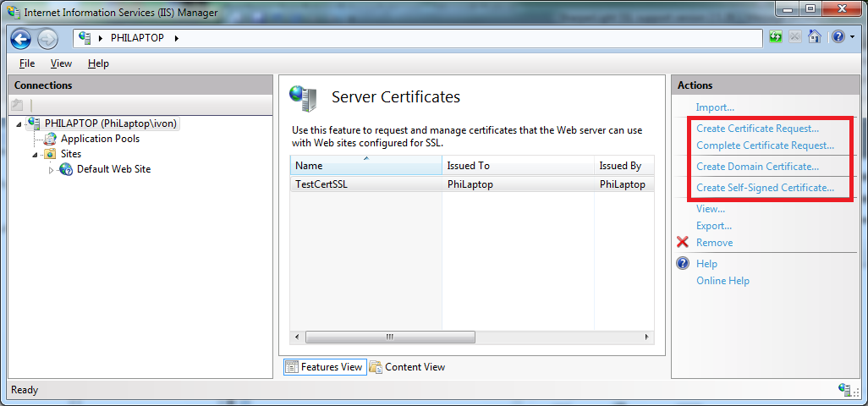Viewport: 868px width, 406px height.
Task: Open dropdown arrow next to toolbar Help icon
Action: (x=852, y=37)
